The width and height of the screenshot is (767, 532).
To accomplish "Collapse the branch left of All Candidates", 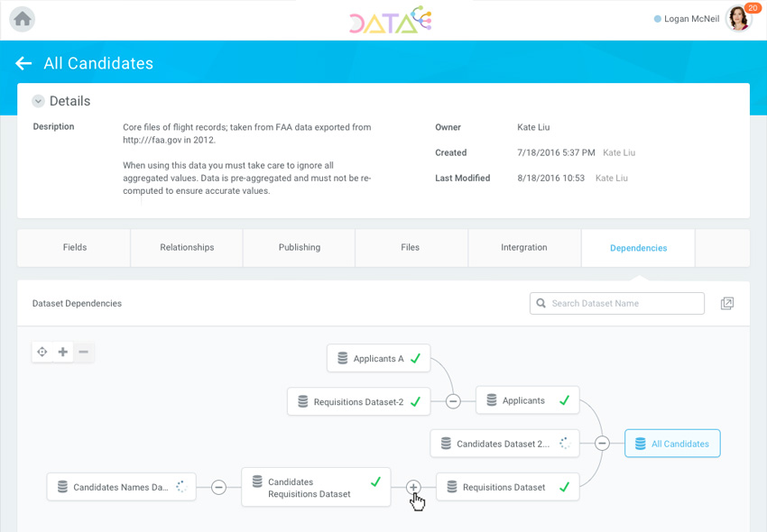I will [602, 444].
